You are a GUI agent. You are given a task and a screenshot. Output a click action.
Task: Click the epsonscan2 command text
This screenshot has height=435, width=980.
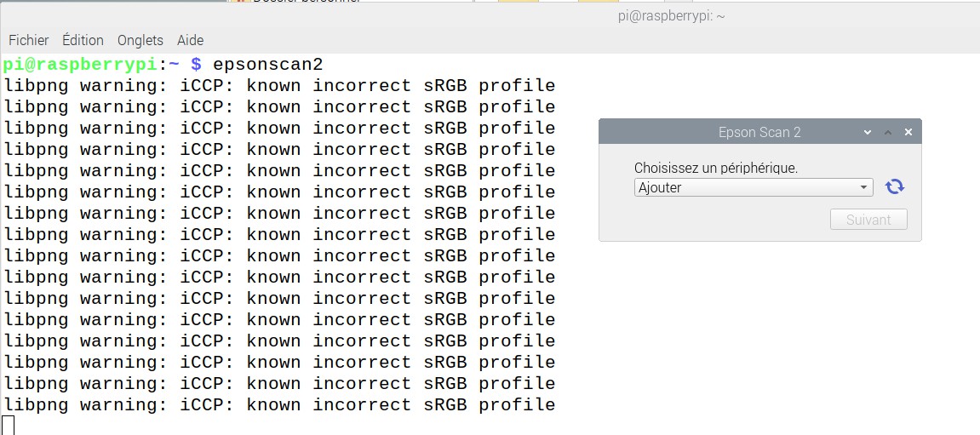(267, 65)
